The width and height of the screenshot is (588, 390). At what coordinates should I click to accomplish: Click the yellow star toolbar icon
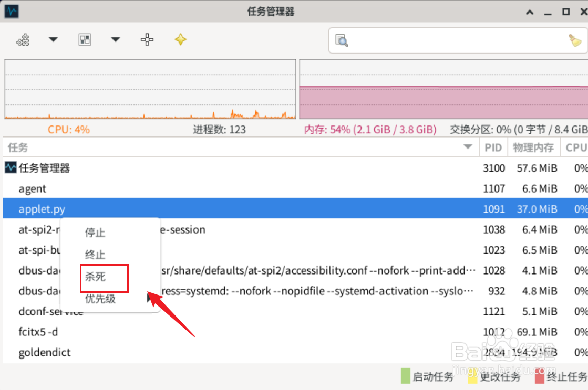pos(180,39)
